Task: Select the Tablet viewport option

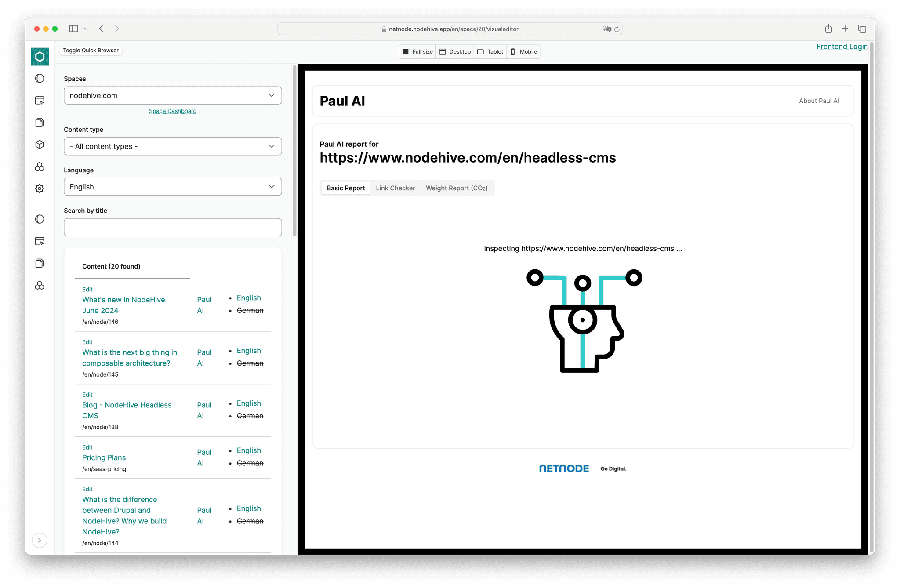Action: [x=490, y=52]
